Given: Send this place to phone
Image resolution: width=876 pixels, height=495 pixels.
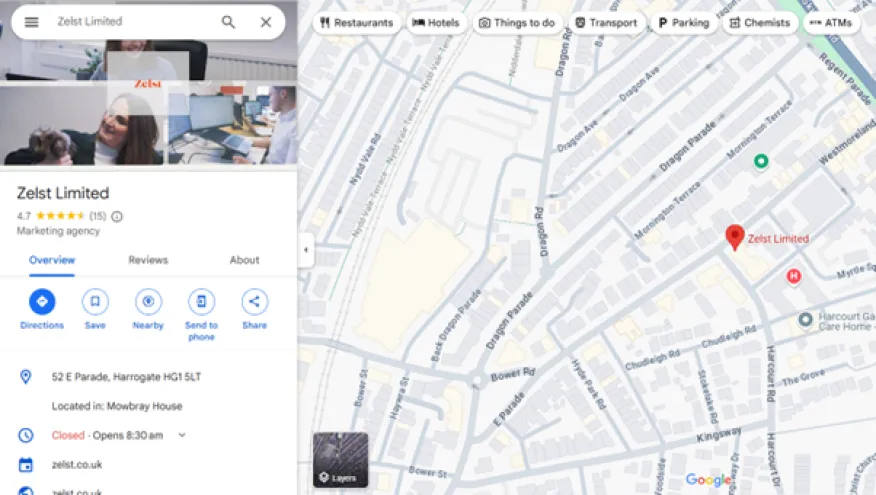Looking at the screenshot, I should [x=201, y=315].
